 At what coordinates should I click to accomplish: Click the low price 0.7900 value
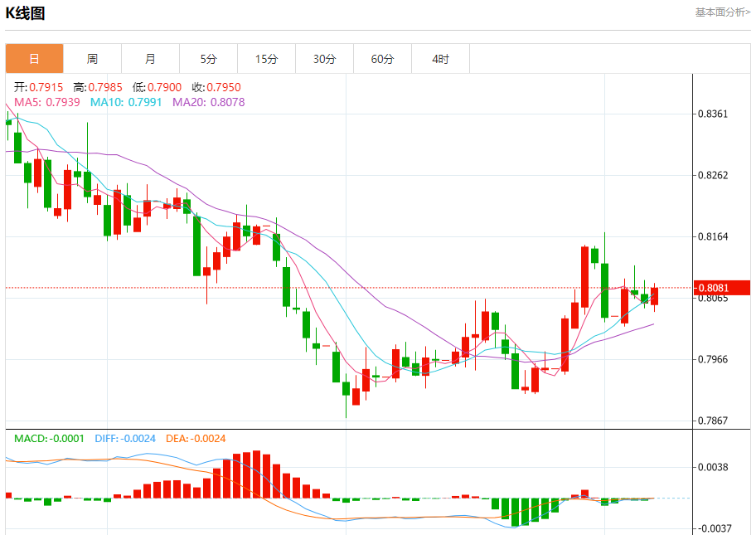pos(164,87)
